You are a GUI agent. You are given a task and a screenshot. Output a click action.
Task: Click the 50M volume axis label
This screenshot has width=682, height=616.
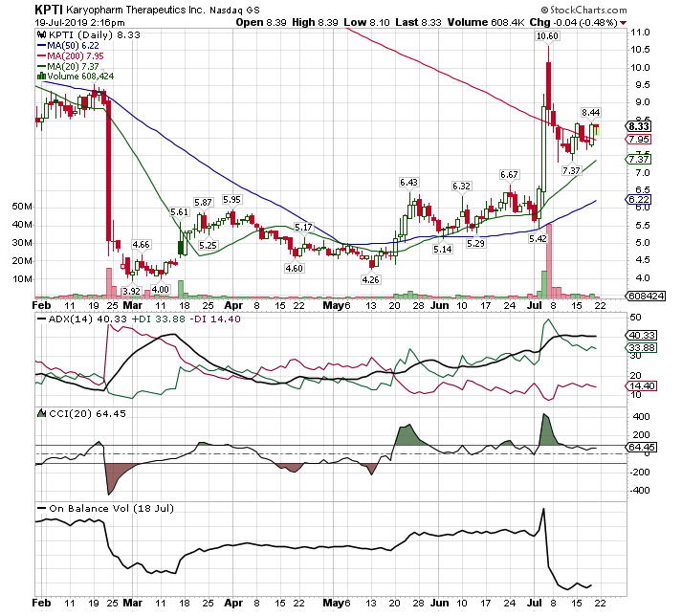click(x=22, y=207)
